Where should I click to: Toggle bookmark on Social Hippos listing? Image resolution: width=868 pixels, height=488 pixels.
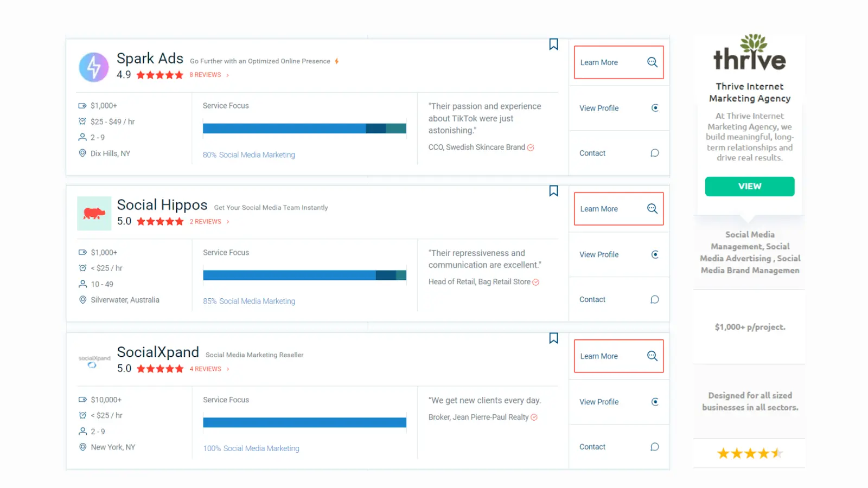(x=553, y=191)
